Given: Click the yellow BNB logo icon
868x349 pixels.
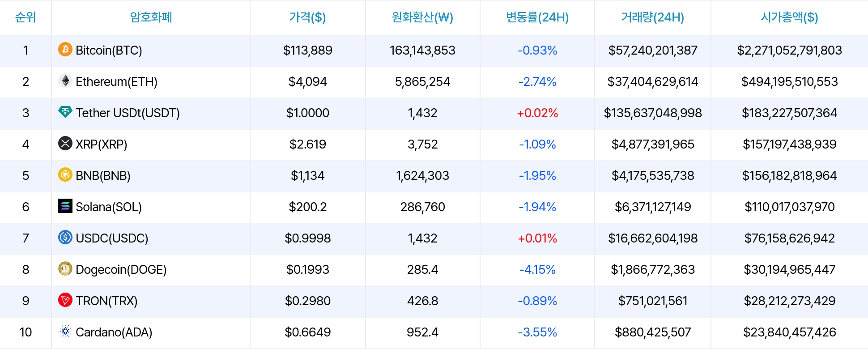Looking at the screenshot, I should 65,174.
